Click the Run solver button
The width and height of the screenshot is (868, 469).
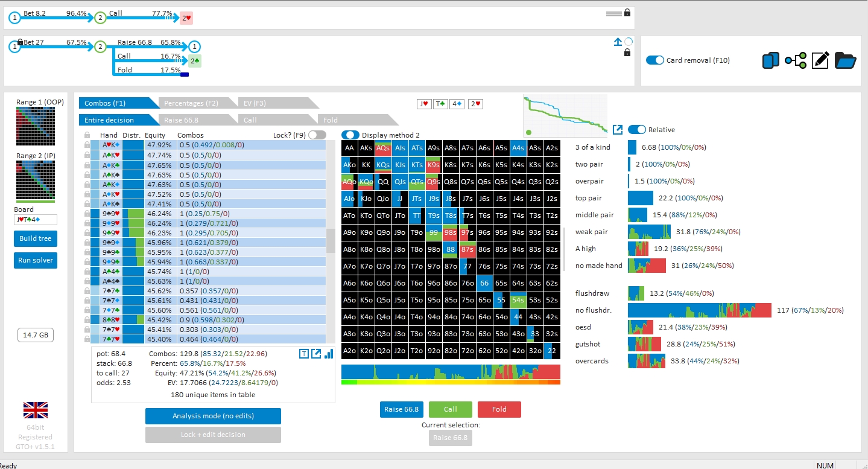click(x=36, y=260)
